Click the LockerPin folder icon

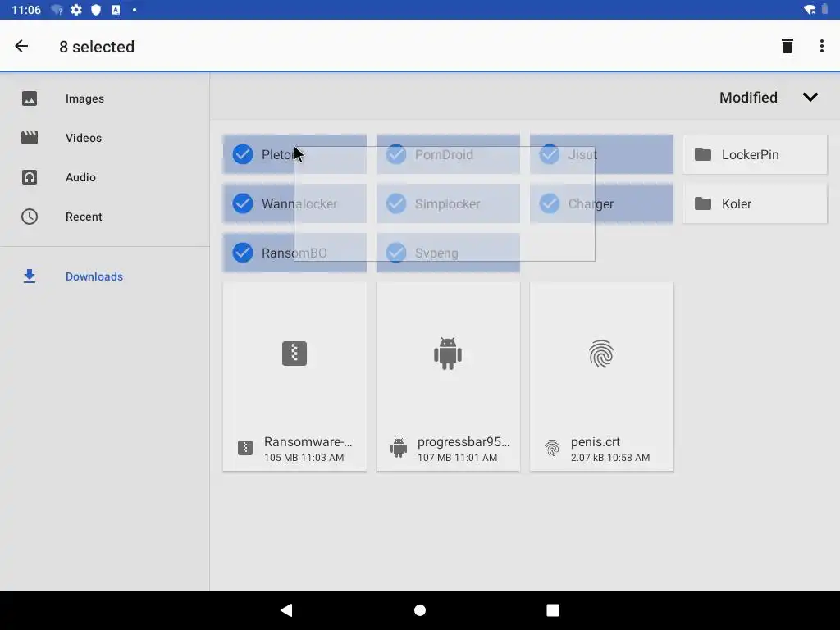pos(703,154)
